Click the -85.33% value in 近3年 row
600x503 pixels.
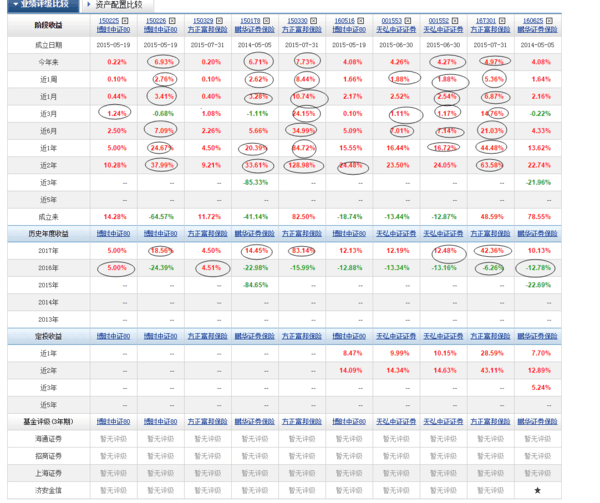pyautogui.click(x=256, y=182)
